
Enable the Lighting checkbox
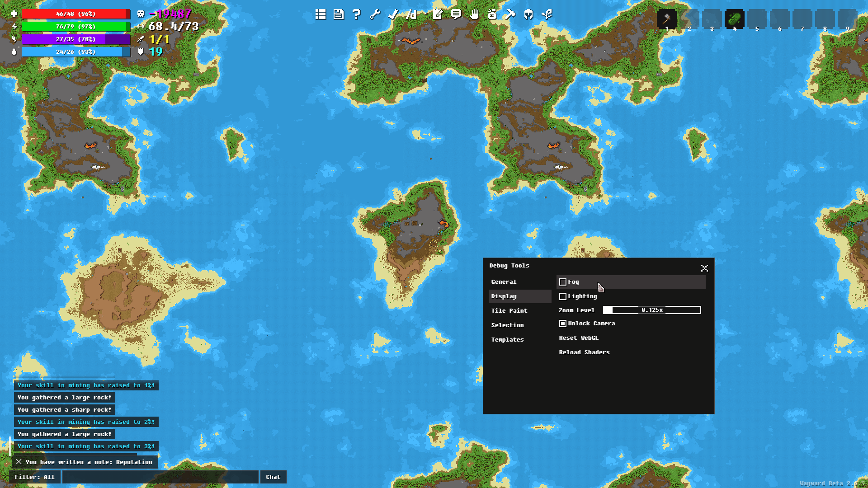pyautogui.click(x=563, y=296)
